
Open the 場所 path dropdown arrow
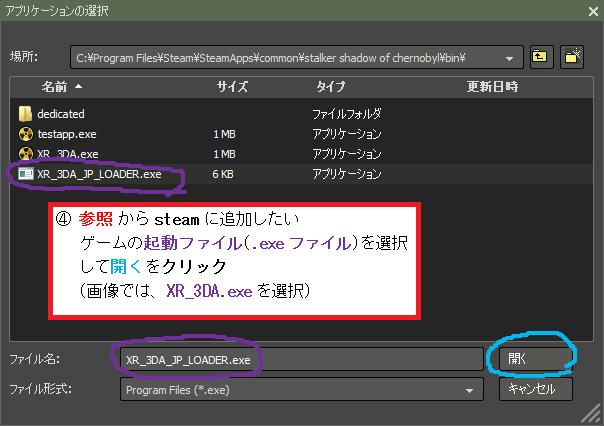coord(509,59)
